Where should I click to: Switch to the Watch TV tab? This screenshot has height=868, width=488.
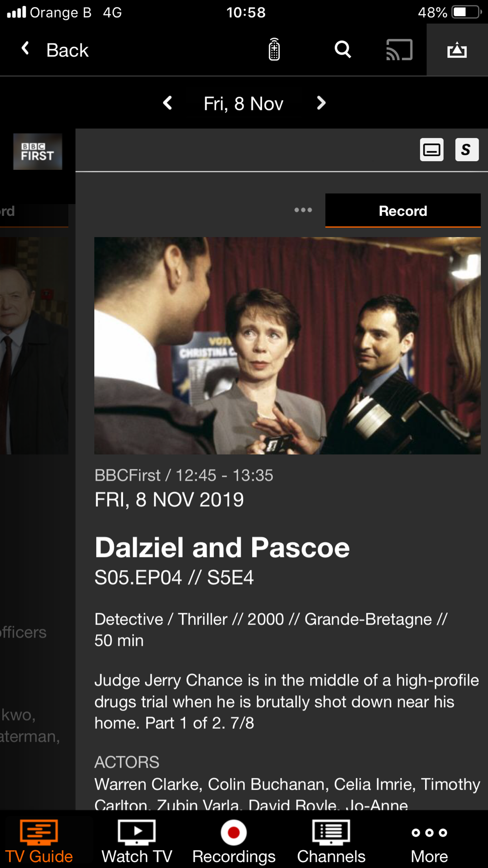[x=137, y=842]
